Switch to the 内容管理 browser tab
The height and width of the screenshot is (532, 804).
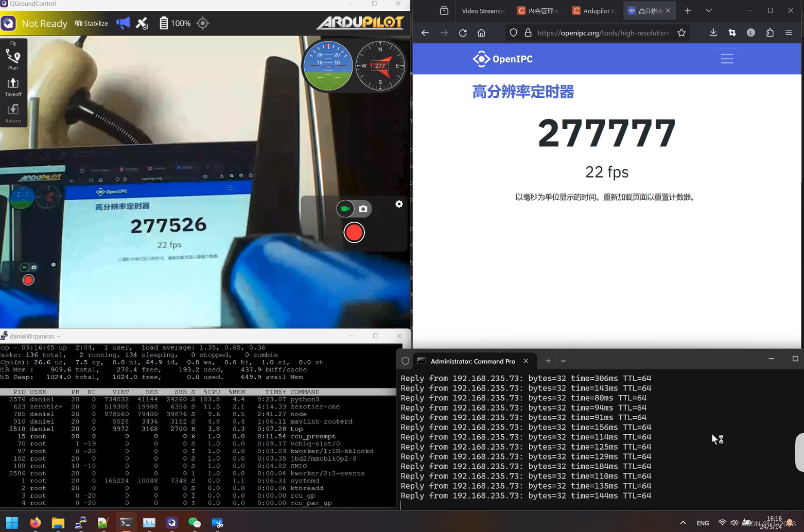pyautogui.click(x=539, y=11)
